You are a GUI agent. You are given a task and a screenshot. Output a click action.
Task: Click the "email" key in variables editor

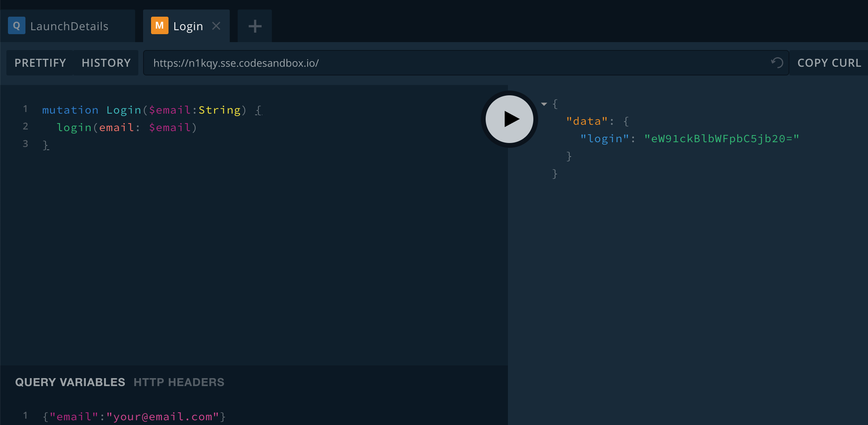(74, 417)
